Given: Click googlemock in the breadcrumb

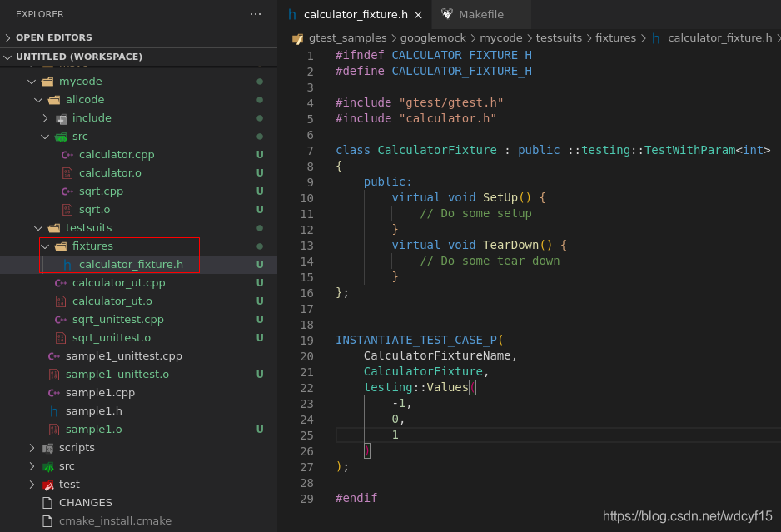Looking at the screenshot, I should pos(433,37).
